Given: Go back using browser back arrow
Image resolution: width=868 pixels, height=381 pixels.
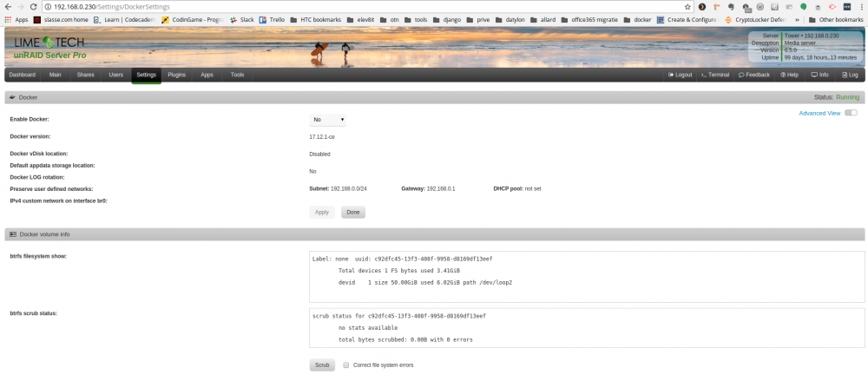Looking at the screenshot, I should click(x=8, y=7).
